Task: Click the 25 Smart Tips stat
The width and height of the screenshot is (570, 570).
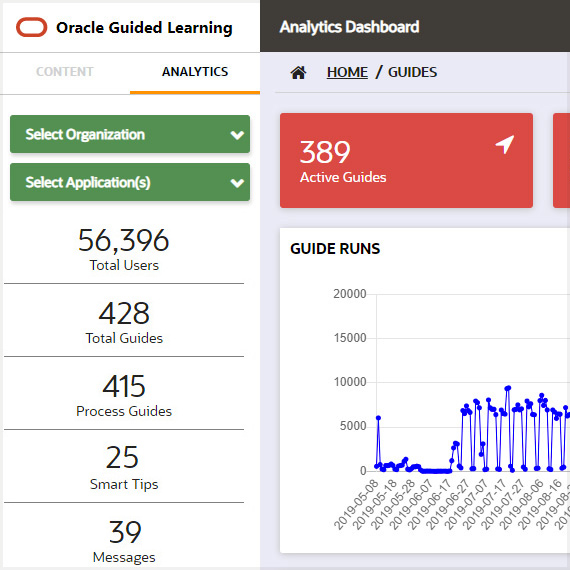Action: (124, 469)
